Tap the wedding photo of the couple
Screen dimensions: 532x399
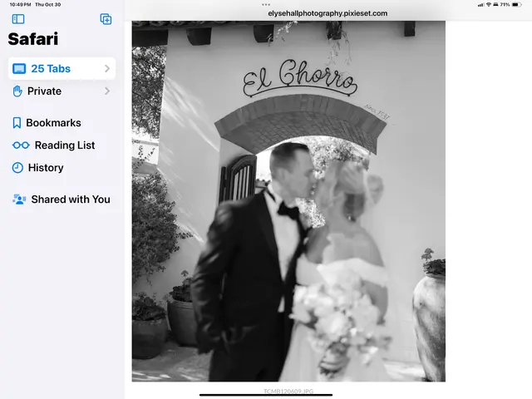click(x=288, y=201)
